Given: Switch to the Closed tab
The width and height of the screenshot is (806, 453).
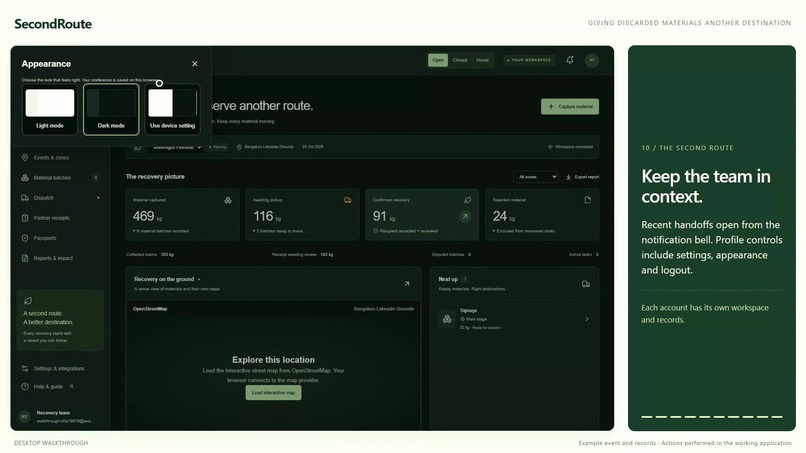Looking at the screenshot, I should 460,60.
